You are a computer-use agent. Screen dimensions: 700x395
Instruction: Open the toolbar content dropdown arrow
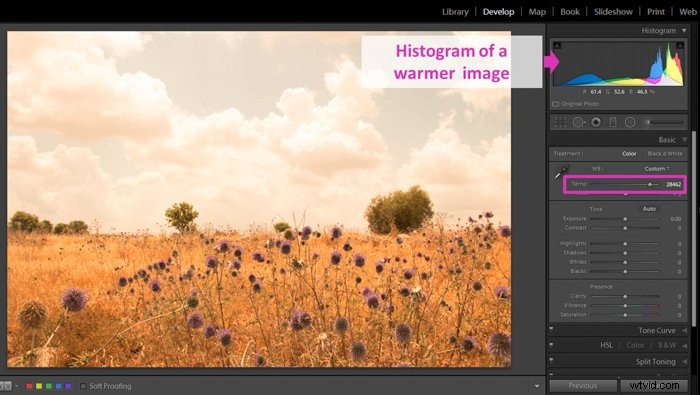click(x=537, y=386)
